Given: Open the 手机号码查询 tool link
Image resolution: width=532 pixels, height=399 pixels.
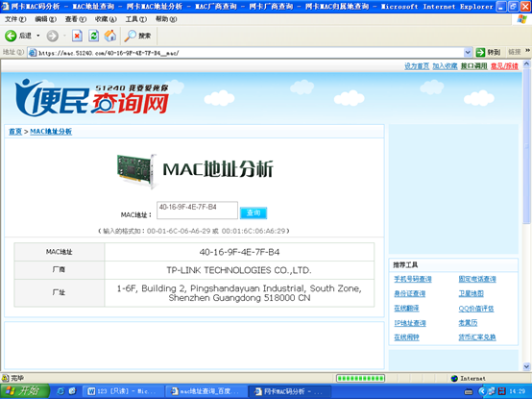Looking at the screenshot, I should pyautogui.click(x=413, y=279).
